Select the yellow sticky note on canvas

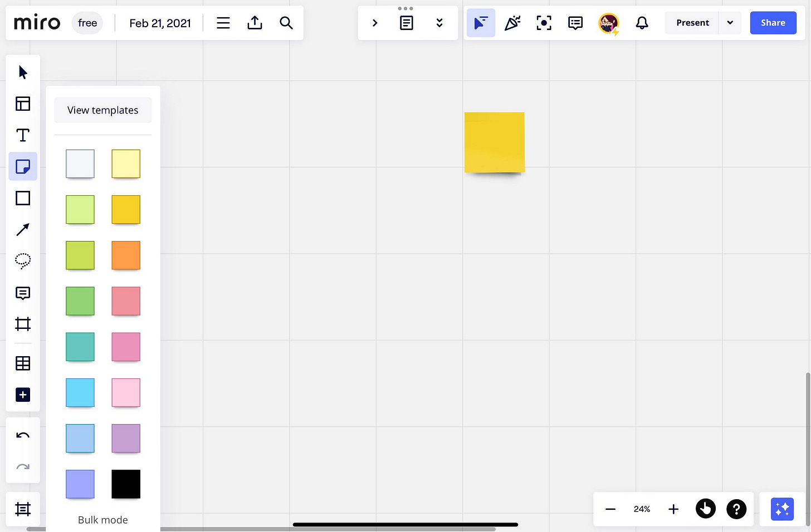click(x=495, y=142)
